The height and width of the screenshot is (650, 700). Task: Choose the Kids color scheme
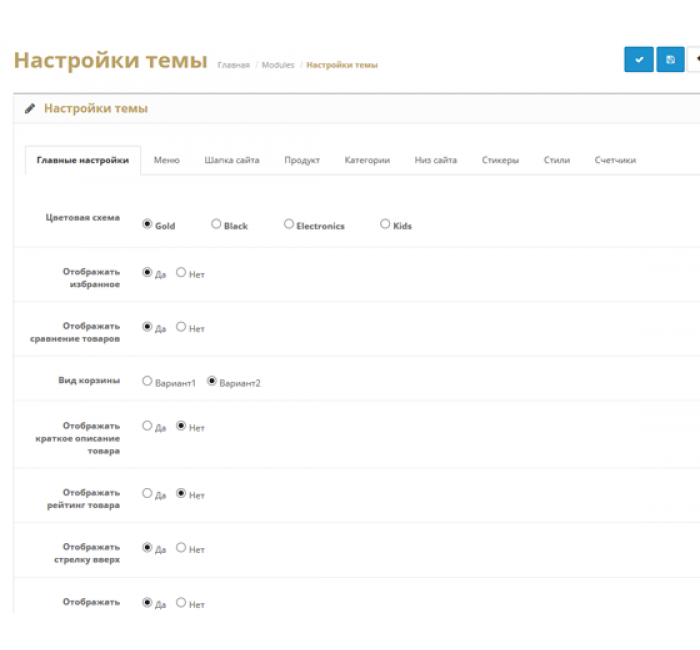point(385,224)
